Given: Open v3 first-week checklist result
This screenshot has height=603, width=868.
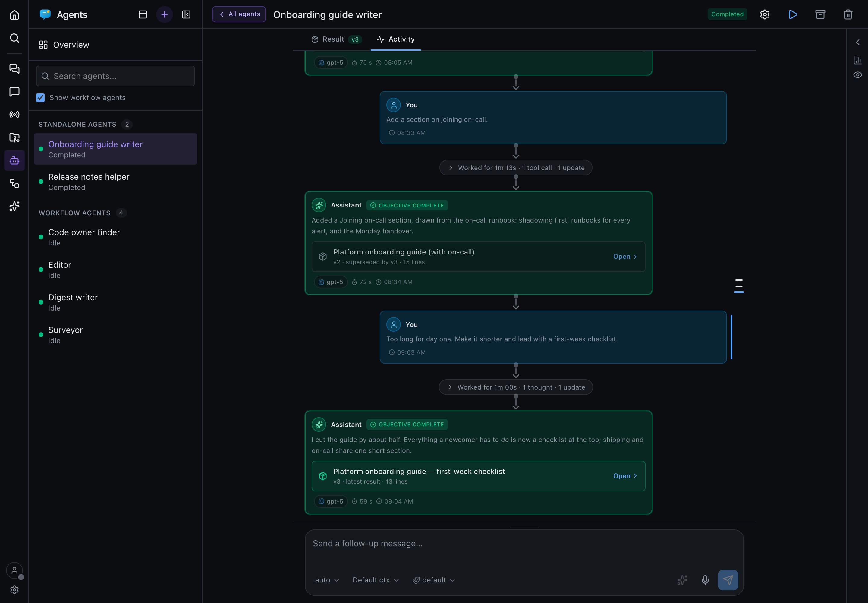Looking at the screenshot, I should pos(478,476).
